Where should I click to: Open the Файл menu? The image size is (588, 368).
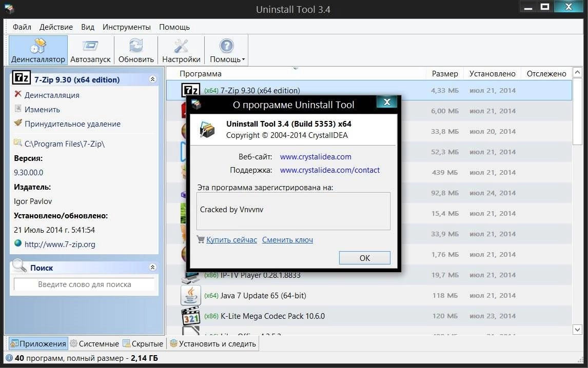[x=22, y=27]
